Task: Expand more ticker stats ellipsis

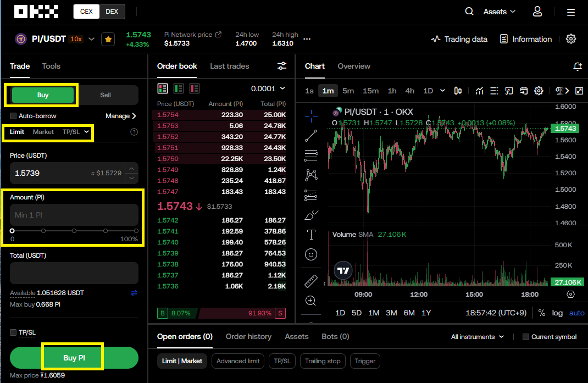Action: 307,39
